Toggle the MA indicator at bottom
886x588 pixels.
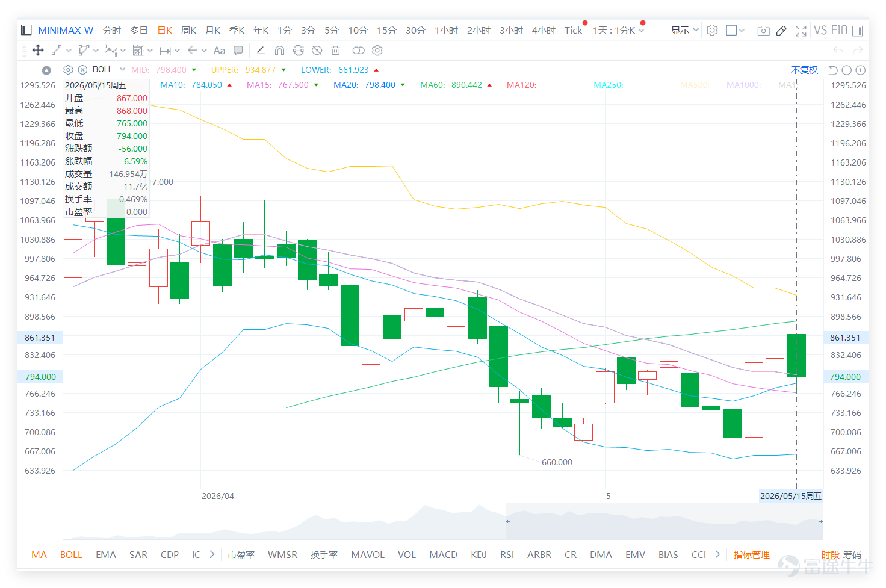(39, 554)
